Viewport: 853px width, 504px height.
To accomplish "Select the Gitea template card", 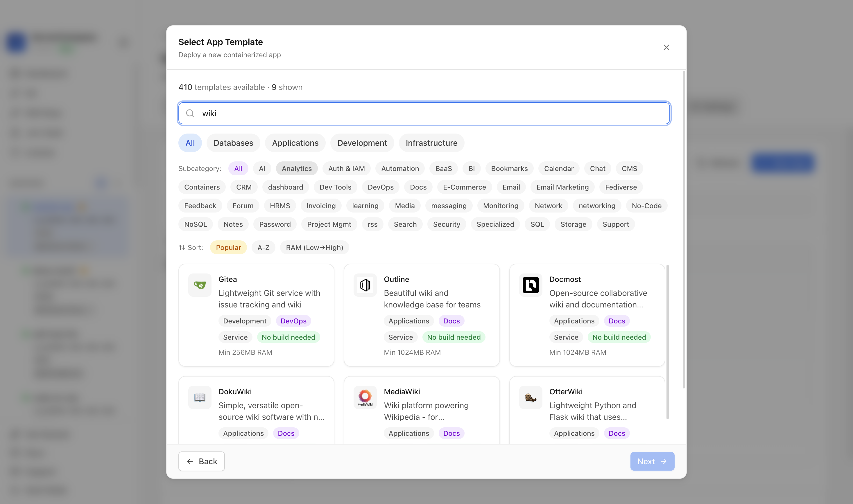I will [256, 315].
